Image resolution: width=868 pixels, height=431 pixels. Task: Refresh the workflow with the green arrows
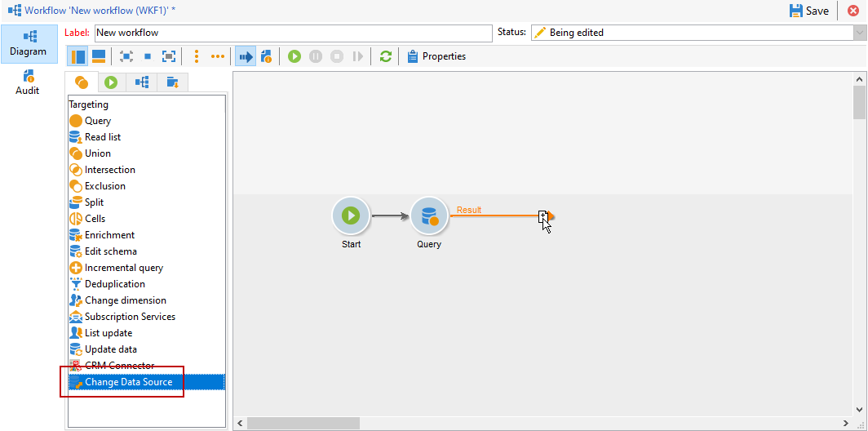[386, 56]
